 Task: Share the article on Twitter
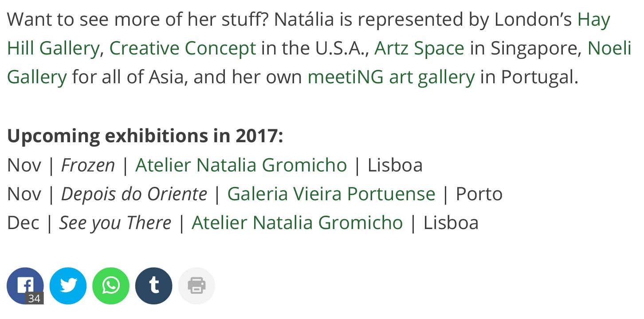[x=68, y=286]
